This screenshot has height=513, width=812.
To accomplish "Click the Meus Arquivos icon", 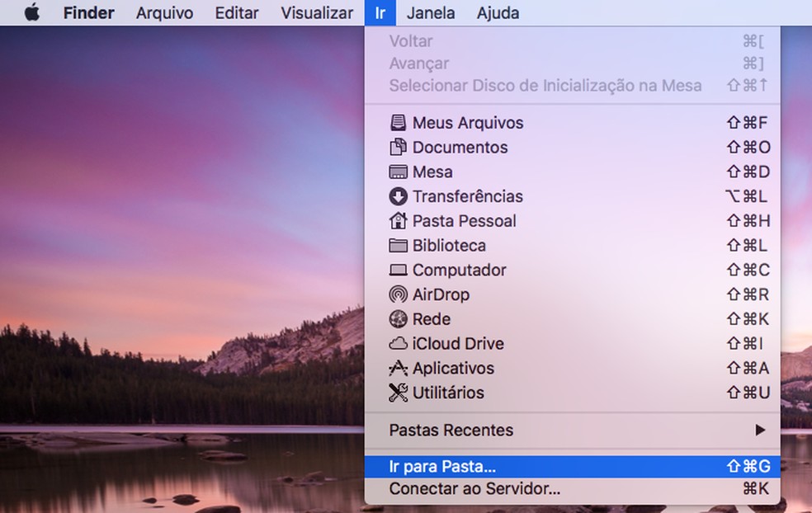I will coord(398,123).
